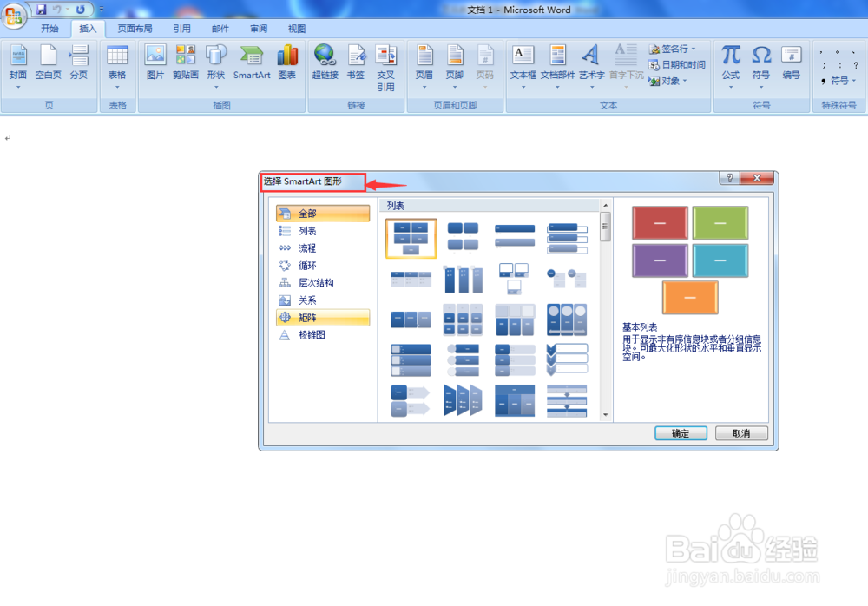Image resolution: width=868 pixels, height=606 pixels.
Task: Insert an equation (公式)
Action: pos(731,67)
